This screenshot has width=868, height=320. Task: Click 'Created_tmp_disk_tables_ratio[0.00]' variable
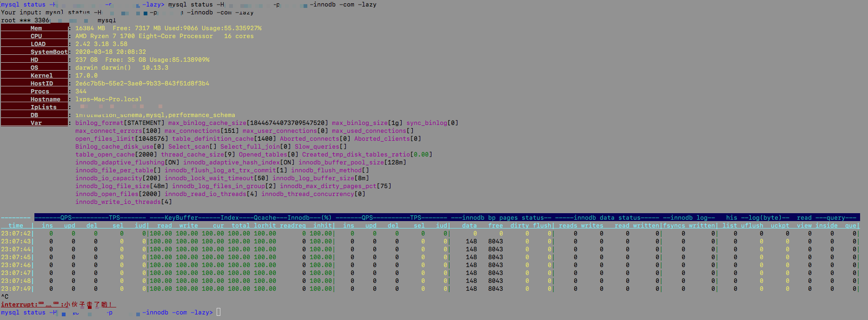click(367, 155)
